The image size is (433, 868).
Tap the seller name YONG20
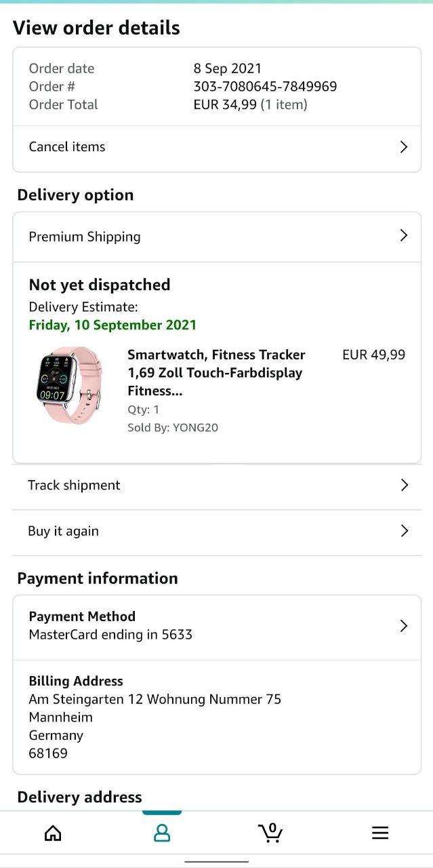pyautogui.click(x=195, y=428)
